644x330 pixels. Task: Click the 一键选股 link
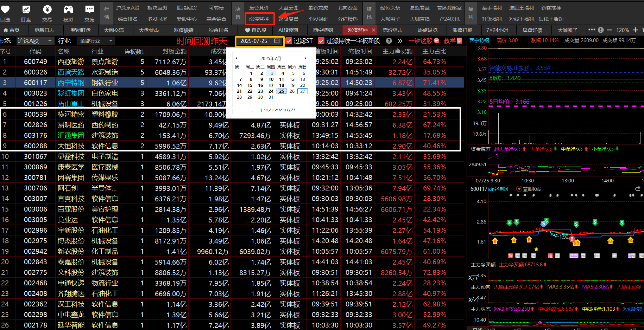tap(420, 41)
